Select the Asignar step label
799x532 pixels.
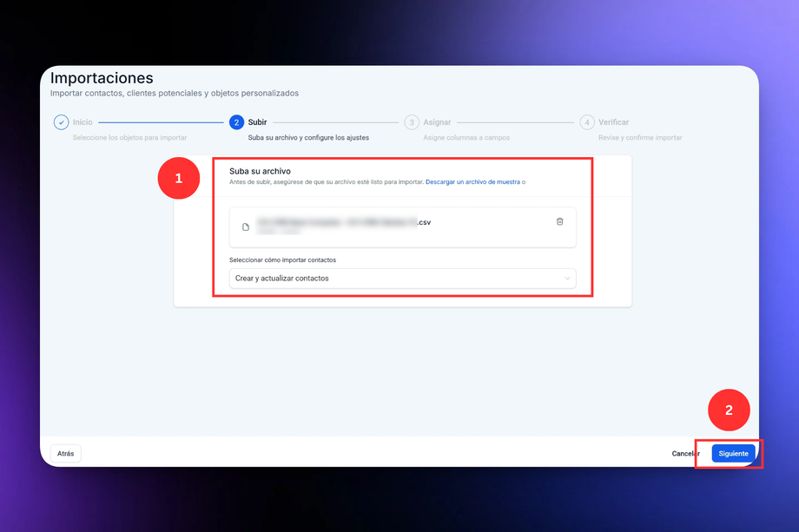tap(437, 122)
